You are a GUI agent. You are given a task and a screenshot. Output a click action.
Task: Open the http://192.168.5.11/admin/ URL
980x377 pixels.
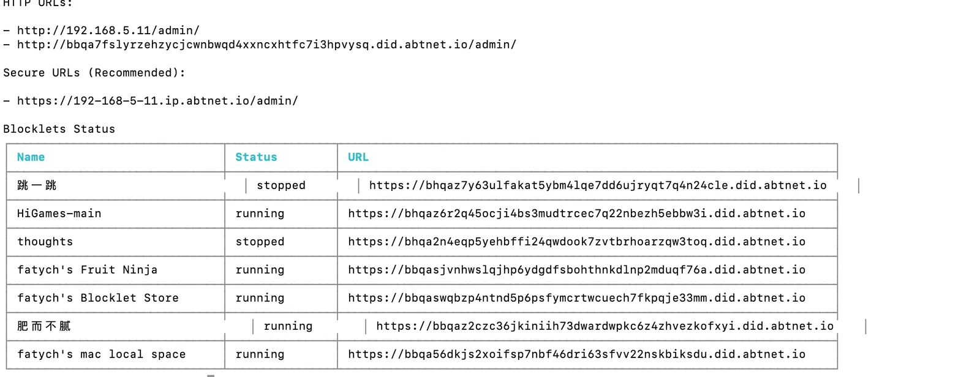tap(108, 31)
